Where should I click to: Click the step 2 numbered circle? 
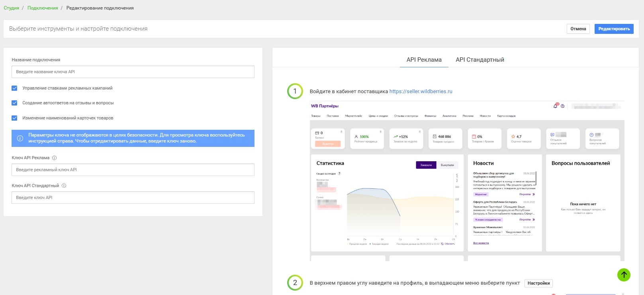[x=295, y=283]
